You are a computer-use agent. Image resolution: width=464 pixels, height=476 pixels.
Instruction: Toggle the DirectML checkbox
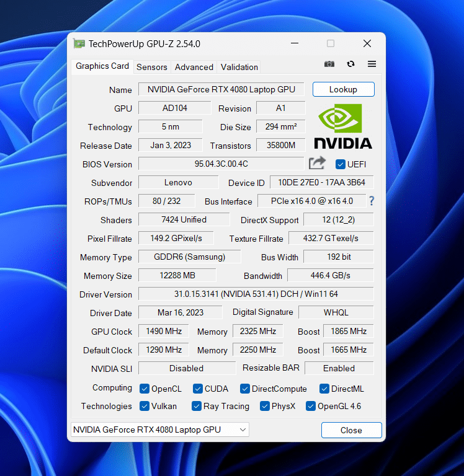(324, 389)
